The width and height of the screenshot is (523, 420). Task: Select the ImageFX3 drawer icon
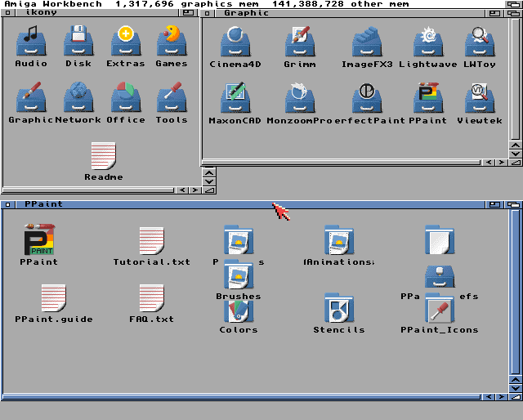tap(367, 42)
